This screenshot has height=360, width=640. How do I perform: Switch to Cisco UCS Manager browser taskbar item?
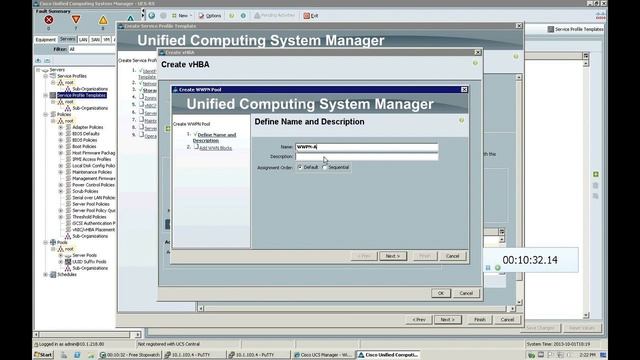click(323, 355)
